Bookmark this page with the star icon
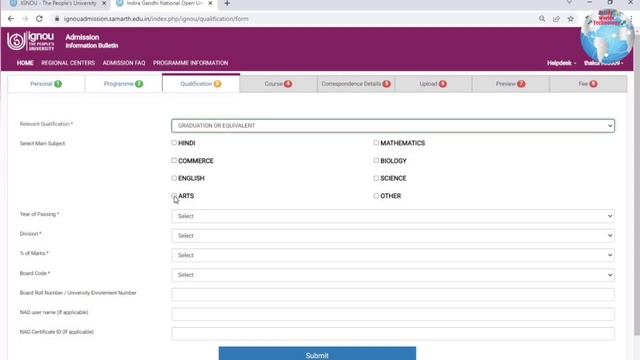The image size is (640, 360). coord(571,19)
